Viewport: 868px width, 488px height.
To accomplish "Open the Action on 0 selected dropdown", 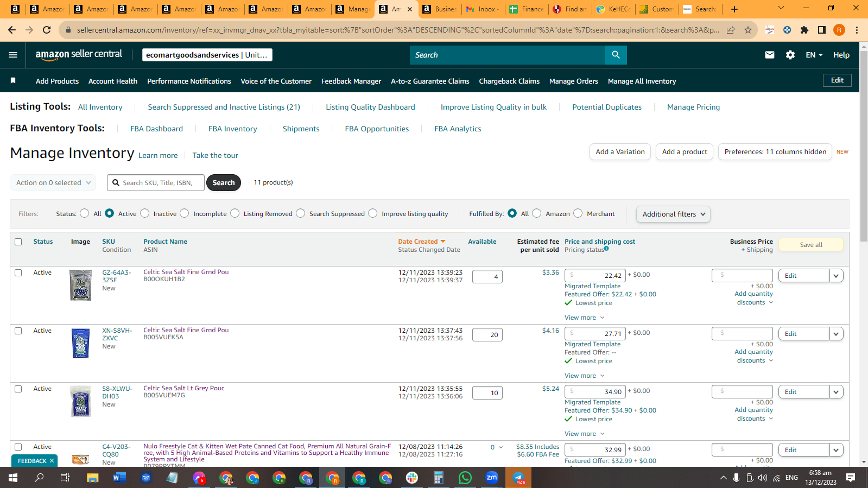I will (53, 183).
